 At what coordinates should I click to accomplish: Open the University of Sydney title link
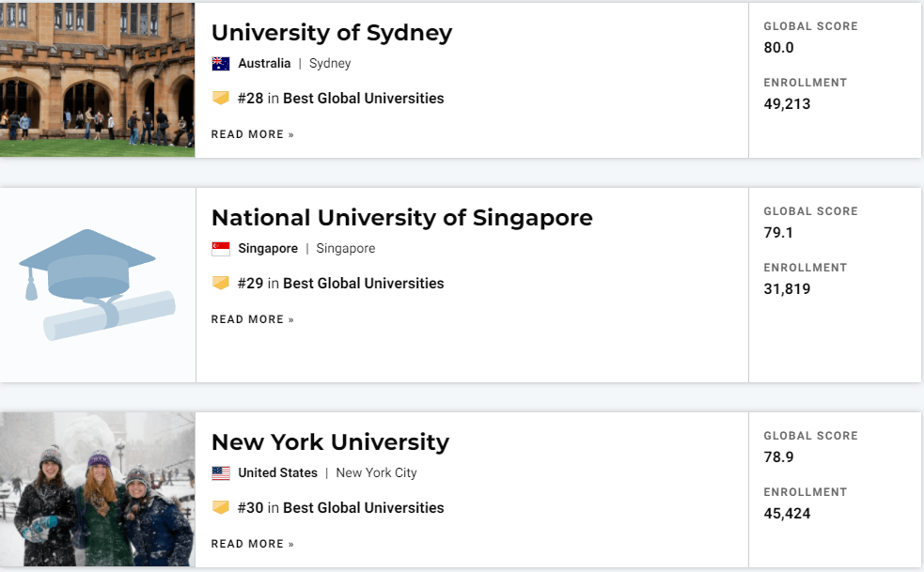coord(332,33)
